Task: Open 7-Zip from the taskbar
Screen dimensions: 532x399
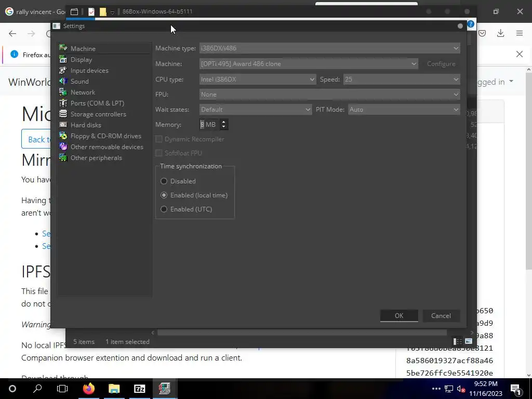Action: 139,389
